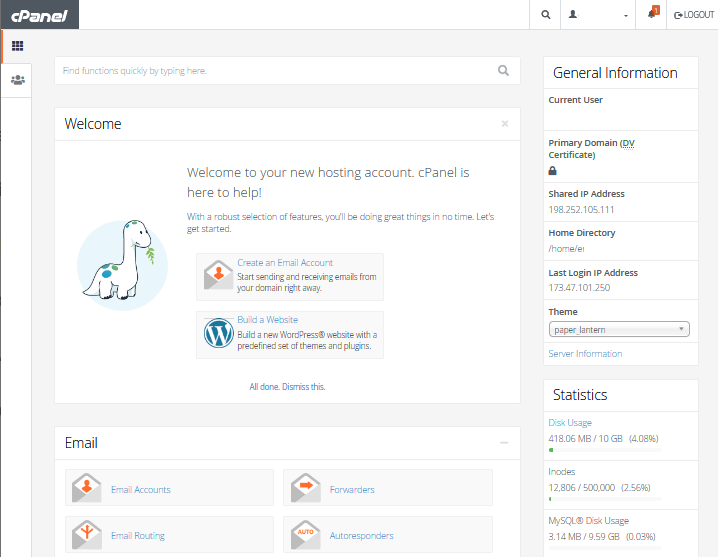Open Autoresponders
Screen dimensions: 718x557
361,535
